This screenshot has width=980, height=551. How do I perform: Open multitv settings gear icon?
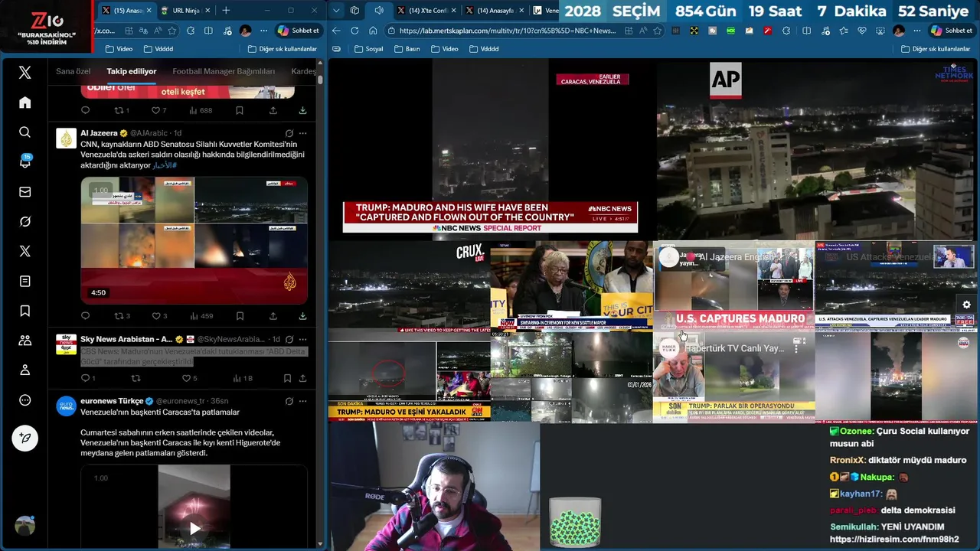[x=966, y=305]
